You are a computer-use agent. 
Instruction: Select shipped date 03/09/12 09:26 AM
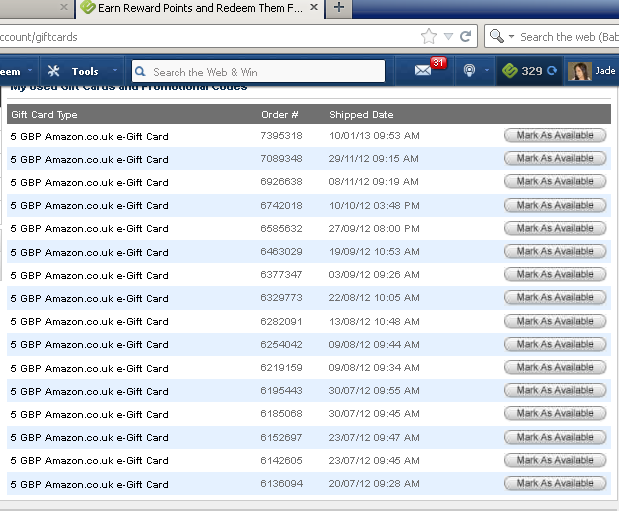pyautogui.click(x=374, y=274)
